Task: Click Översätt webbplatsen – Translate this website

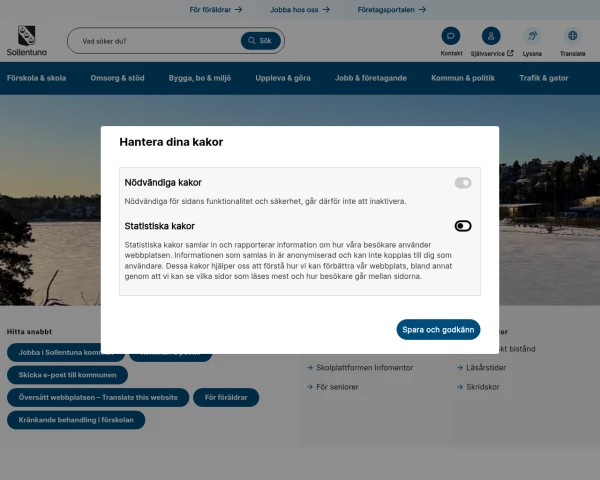Action: click(98, 397)
